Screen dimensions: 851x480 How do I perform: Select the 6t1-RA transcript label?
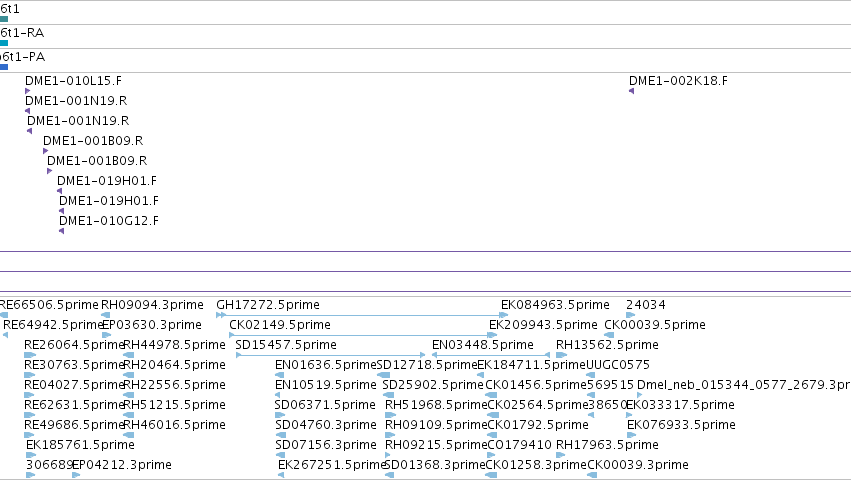[22, 33]
